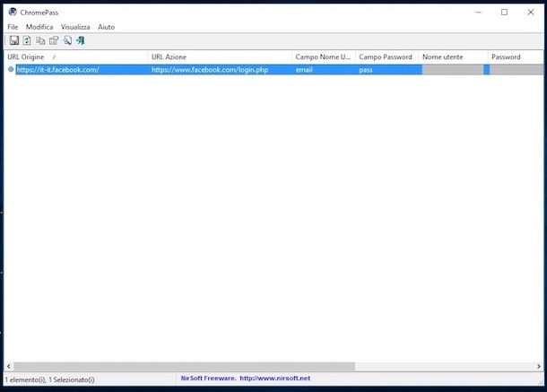The height and width of the screenshot is (392, 547).
Task: Sort by URL Origine column header
Action: pos(75,57)
